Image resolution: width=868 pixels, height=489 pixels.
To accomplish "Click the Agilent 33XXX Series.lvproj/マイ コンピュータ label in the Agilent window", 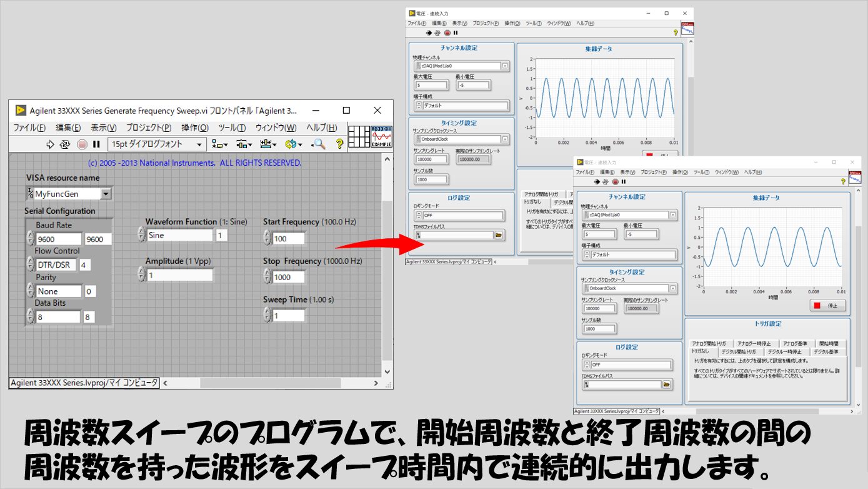I will [x=84, y=383].
